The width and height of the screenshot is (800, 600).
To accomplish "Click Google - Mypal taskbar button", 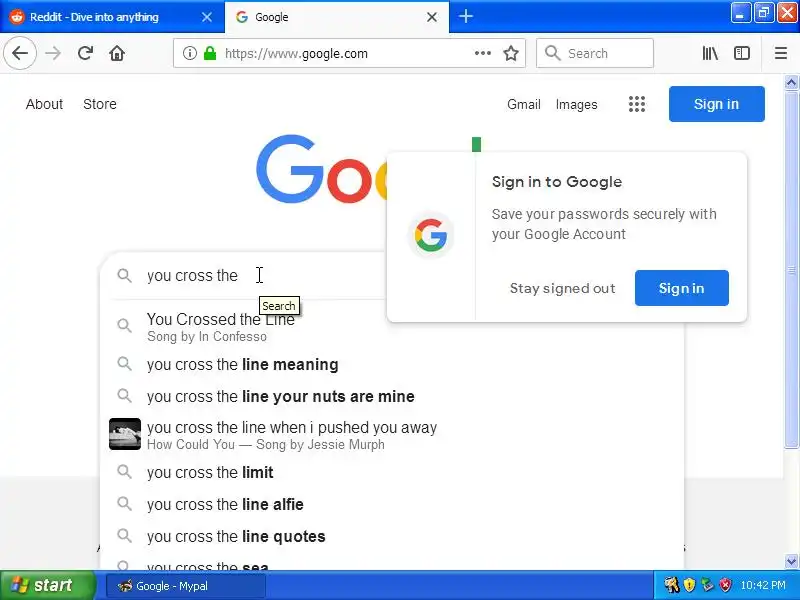I will click(x=186, y=586).
